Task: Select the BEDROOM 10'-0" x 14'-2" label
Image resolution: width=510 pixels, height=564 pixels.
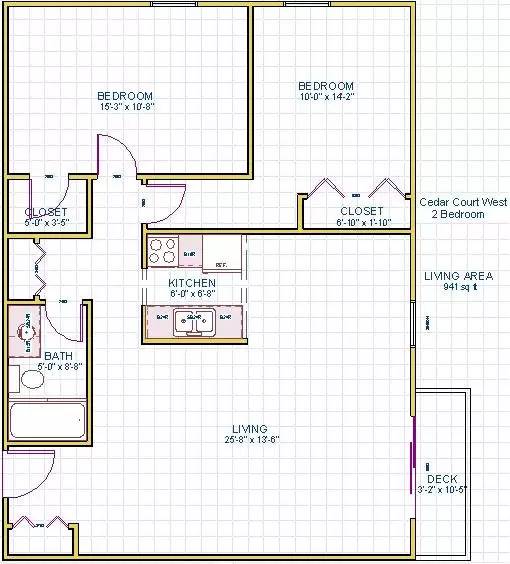Action: click(327, 91)
